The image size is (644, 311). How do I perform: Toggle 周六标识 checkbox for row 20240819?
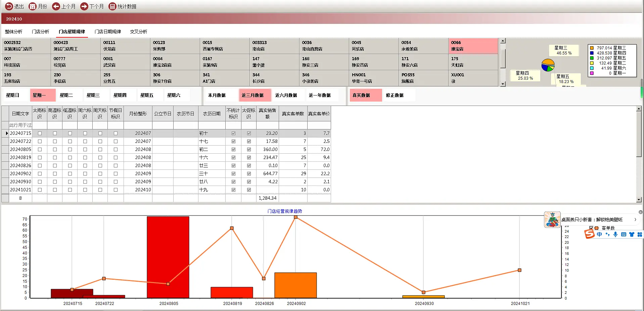(85, 157)
